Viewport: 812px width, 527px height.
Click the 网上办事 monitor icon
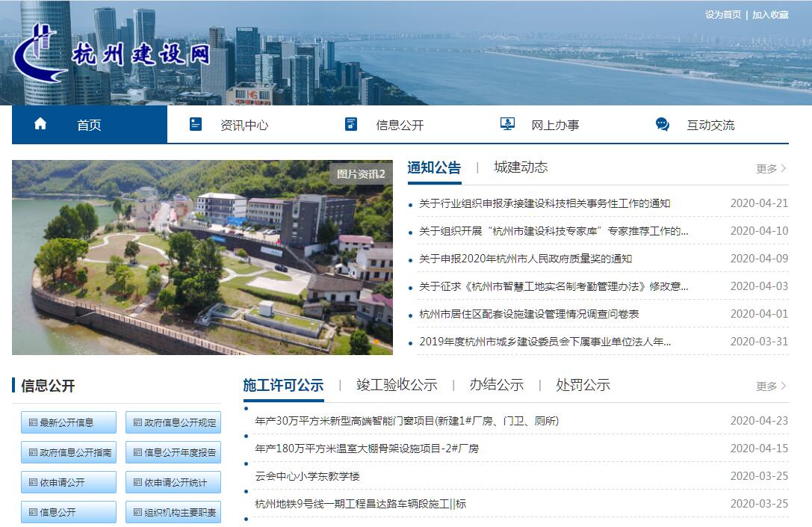pos(507,124)
